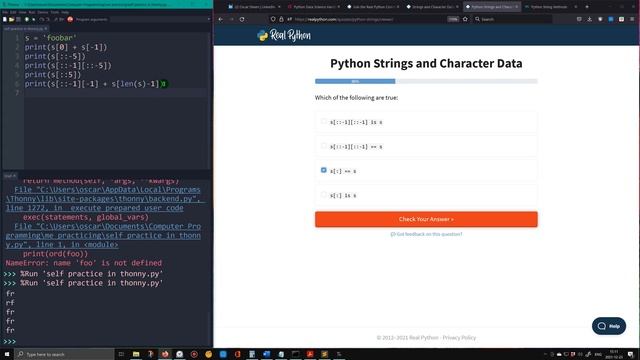The width and height of the screenshot is (640, 360).
Task: Click Firefox back arrow
Action: (x=221, y=19)
